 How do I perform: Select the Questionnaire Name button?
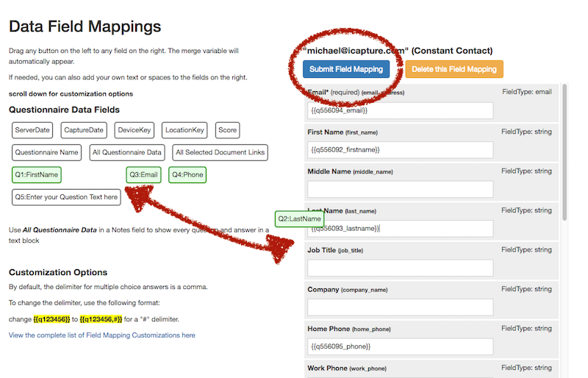46,152
